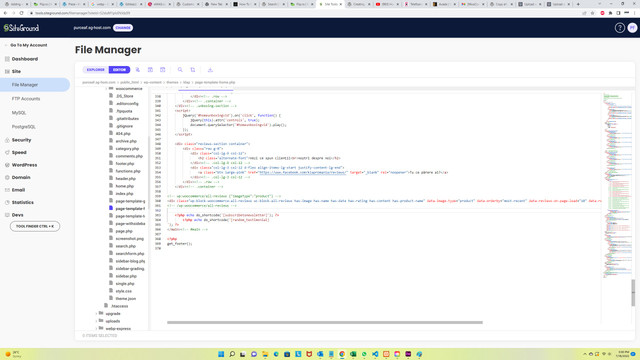Open index.php in file tree
The image size is (640, 360).
coord(124,193)
